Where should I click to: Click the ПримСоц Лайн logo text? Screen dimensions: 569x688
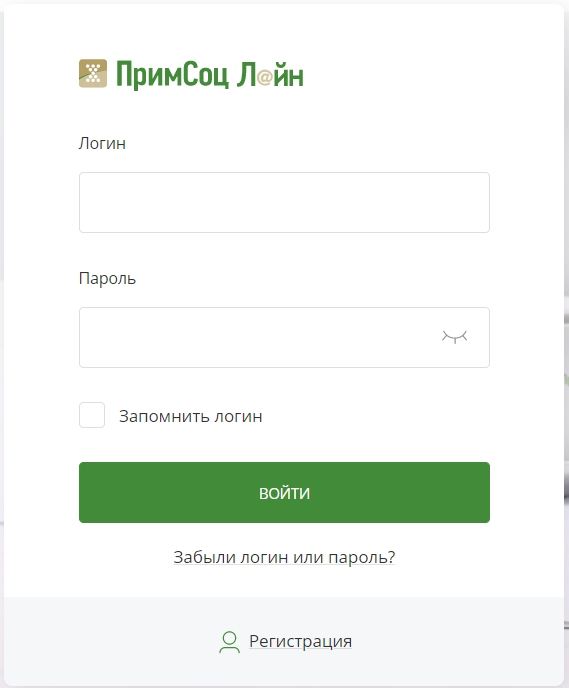(x=210, y=75)
